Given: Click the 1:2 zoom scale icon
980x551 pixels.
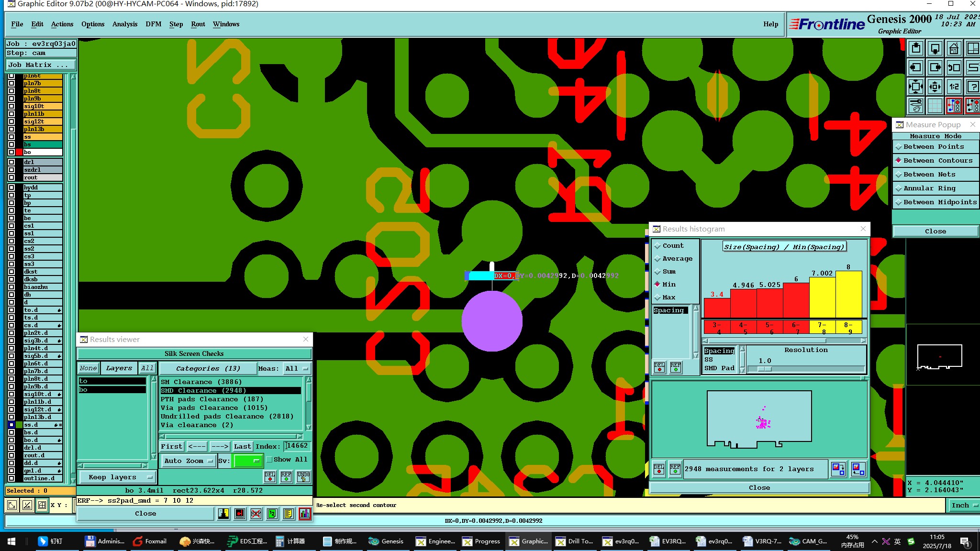Looking at the screenshot, I should pos(954,87).
